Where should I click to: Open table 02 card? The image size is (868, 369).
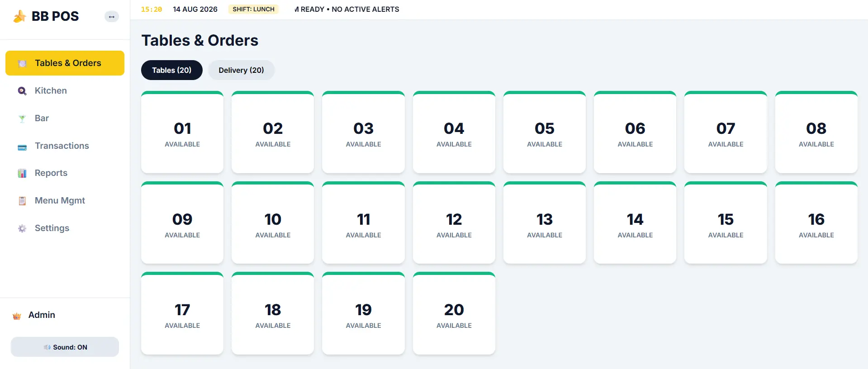point(273,132)
